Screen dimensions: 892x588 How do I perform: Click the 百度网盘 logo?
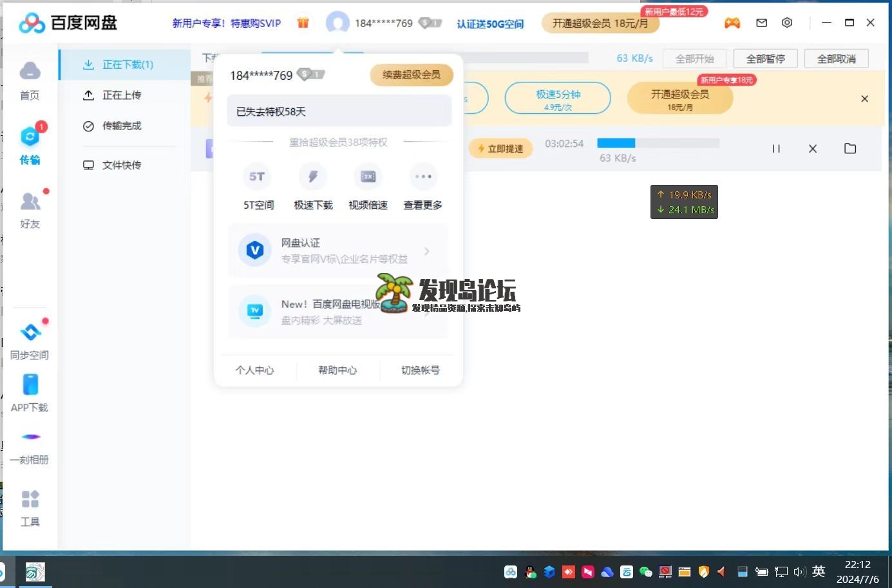coord(68,23)
